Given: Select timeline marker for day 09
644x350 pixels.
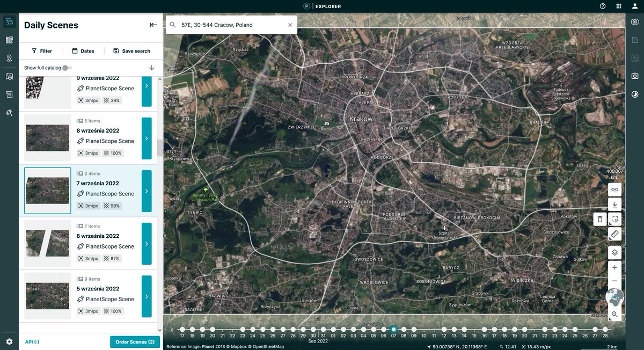Looking at the screenshot, I should (x=414, y=329).
